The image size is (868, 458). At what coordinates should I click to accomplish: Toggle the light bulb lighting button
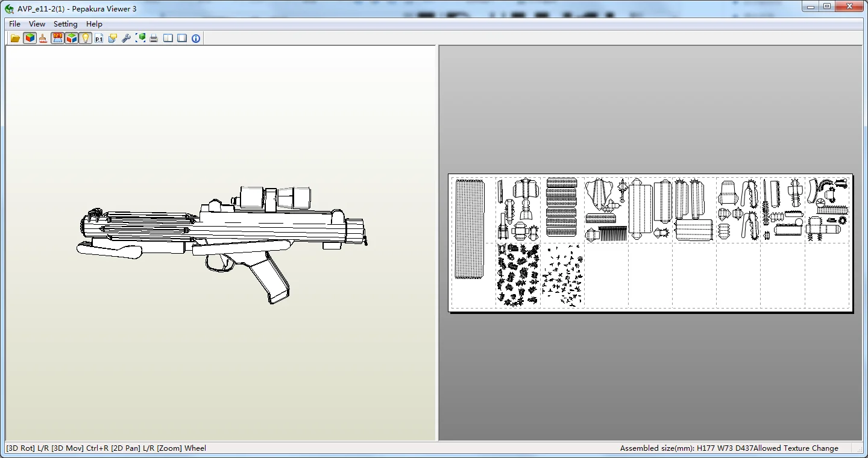pyautogui.click(x=86, y=39)
